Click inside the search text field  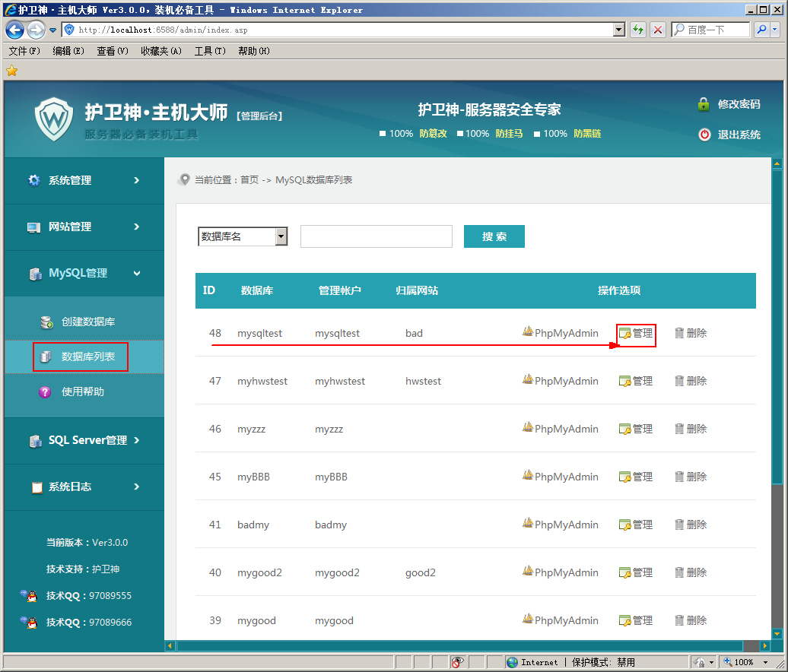click(x=376, y=236)
